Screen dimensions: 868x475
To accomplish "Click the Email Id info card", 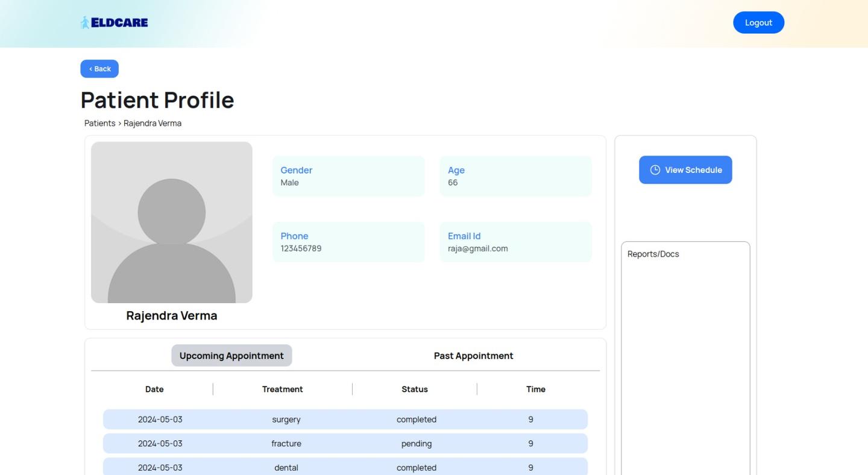I will tap(515, 242).
